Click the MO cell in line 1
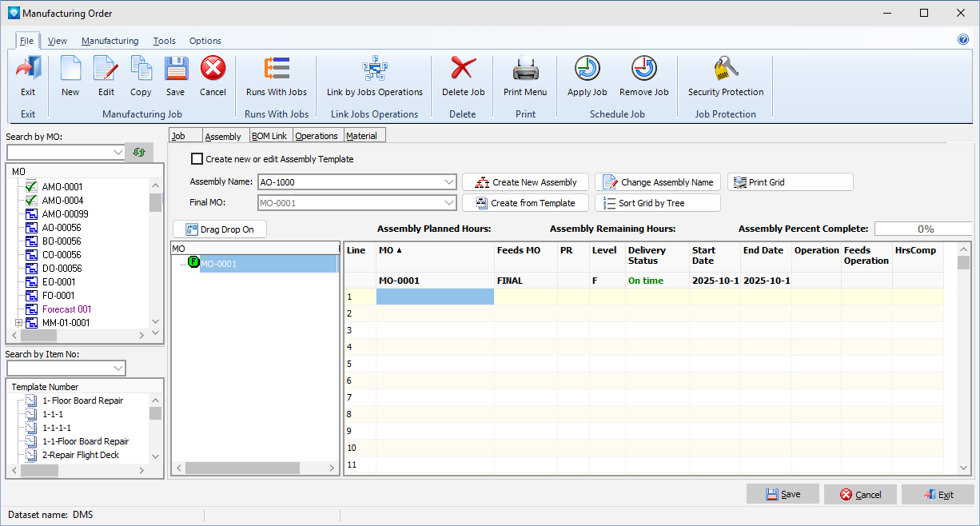The height and width of the screenshot is (526, 980). click(x=435, y=297)
